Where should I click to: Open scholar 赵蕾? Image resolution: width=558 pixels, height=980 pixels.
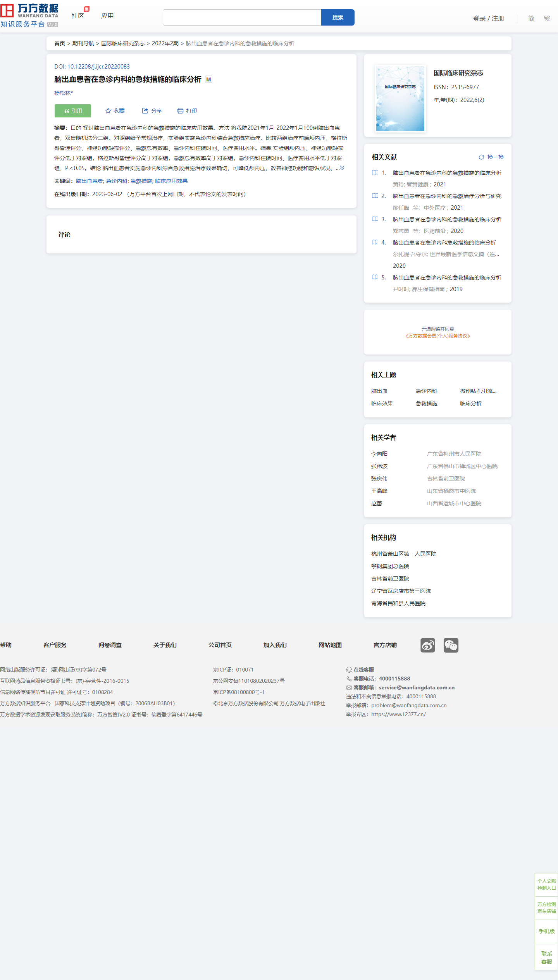point(377,503)
